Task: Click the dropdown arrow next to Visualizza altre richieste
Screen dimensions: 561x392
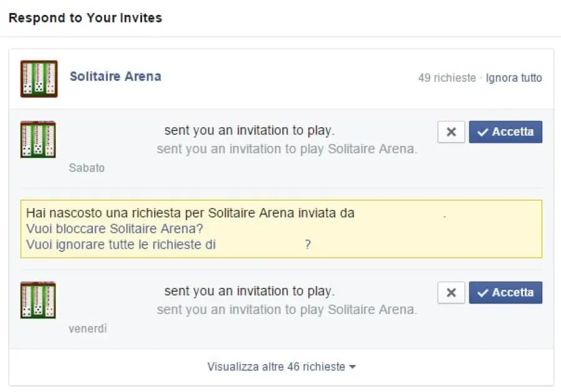Action: click(351, 366)
